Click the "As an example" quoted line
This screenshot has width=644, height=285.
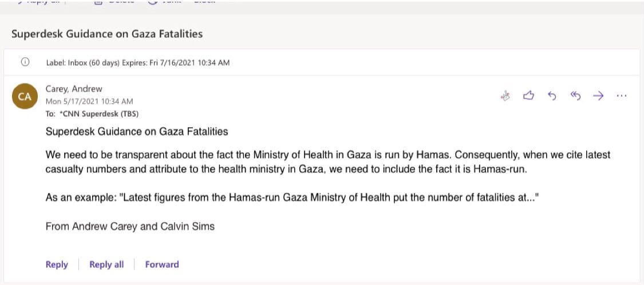(291, 198)
